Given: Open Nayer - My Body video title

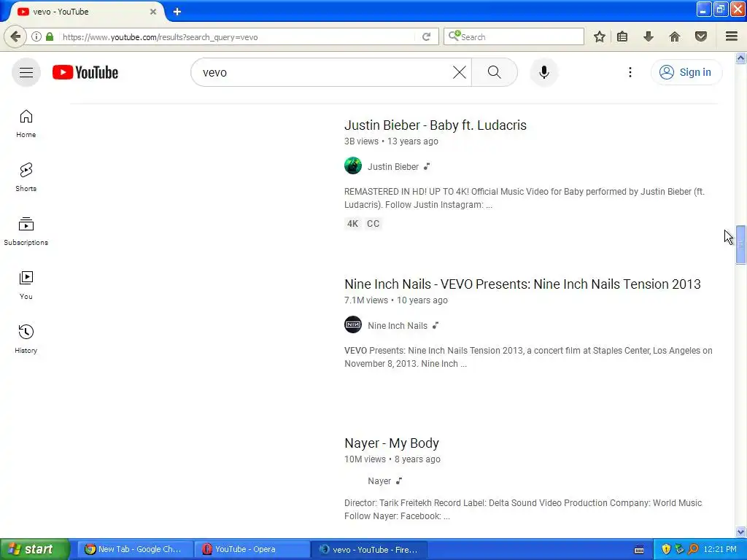Looking at the screenshot, I should pyautogui.click(x=392, y=443).
